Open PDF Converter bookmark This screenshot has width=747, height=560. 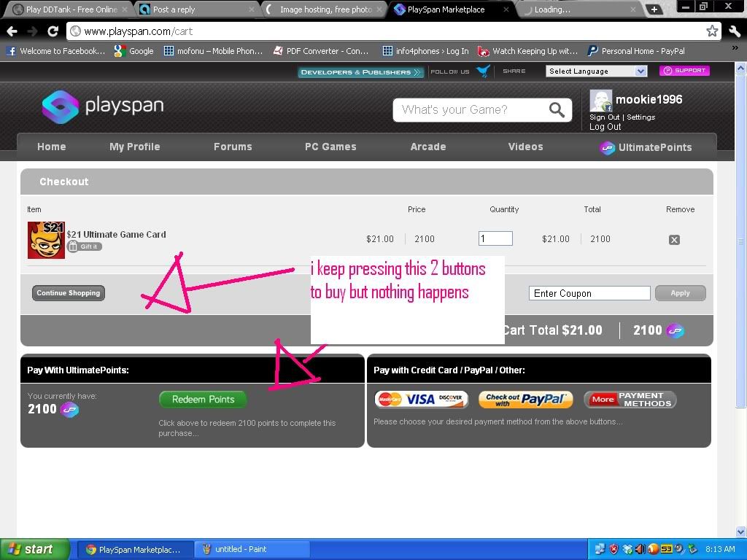(321, 51)
